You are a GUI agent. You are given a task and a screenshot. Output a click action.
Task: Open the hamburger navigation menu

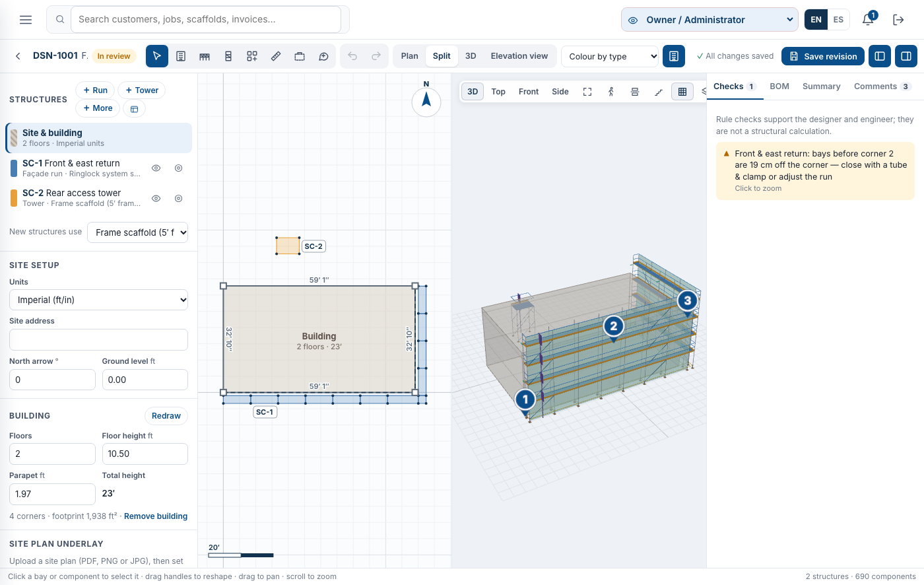point(26,20)
